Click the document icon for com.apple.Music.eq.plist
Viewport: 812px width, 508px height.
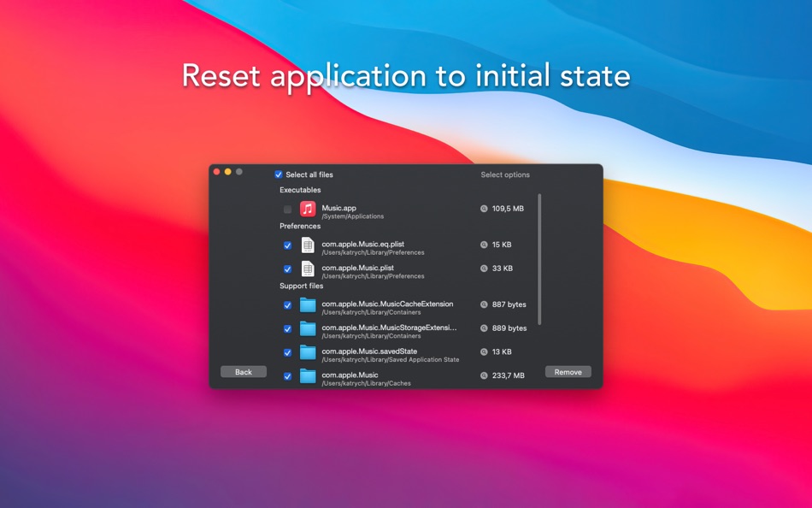308,245
